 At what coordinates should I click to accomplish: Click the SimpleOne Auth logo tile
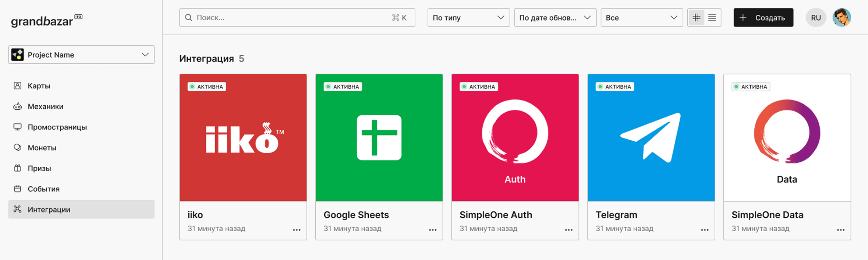click(x=515, y=138)
